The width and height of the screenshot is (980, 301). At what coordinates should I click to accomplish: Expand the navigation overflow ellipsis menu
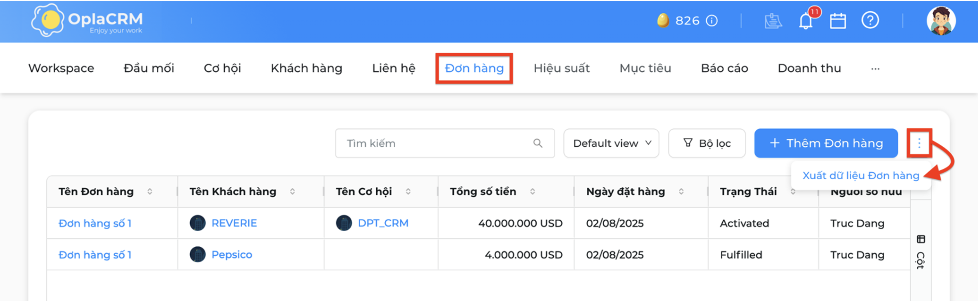pyautogui.click(x=875, y=68)
